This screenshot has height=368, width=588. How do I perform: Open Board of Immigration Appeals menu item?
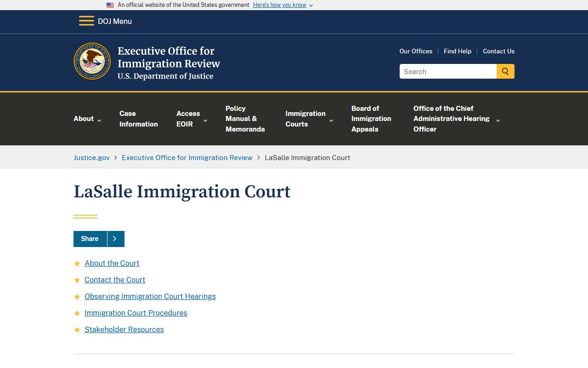tap(371, 119)
